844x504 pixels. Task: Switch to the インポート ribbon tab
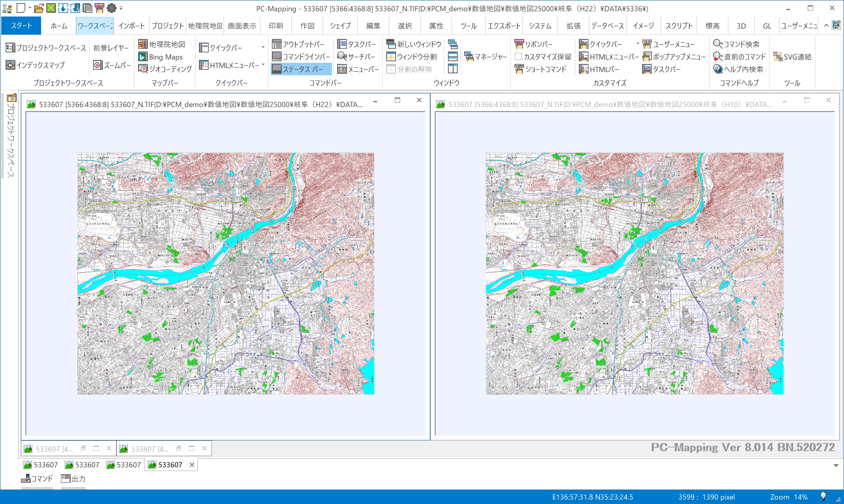tap(131, 26)
